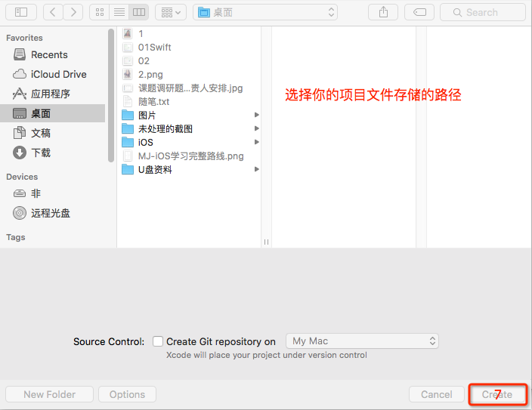Click the column resize handle
This screenshot has width=532, height=410.
tap(266, 242)
